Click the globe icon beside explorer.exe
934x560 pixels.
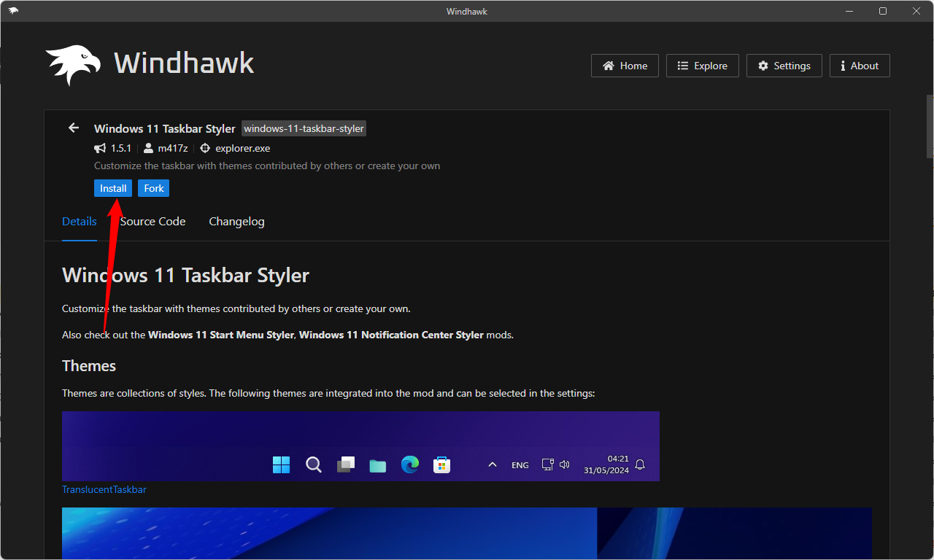tap(205, 147)
